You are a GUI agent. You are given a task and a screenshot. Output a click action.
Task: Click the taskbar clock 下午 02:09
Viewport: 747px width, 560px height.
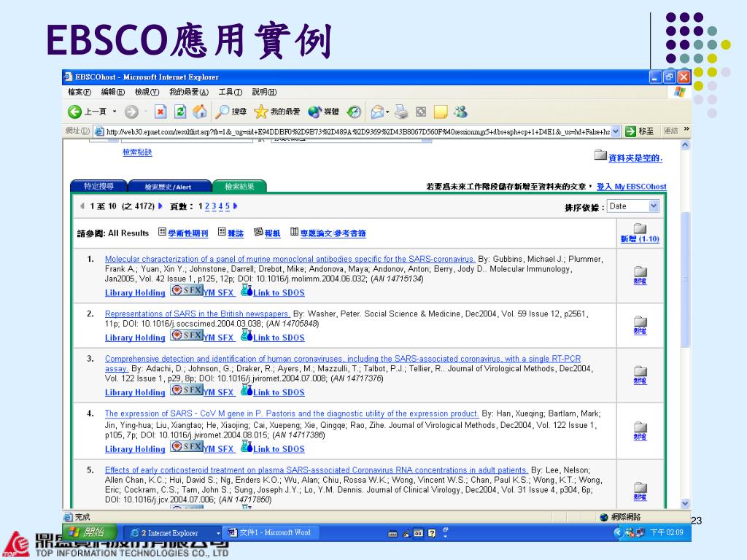667,532
